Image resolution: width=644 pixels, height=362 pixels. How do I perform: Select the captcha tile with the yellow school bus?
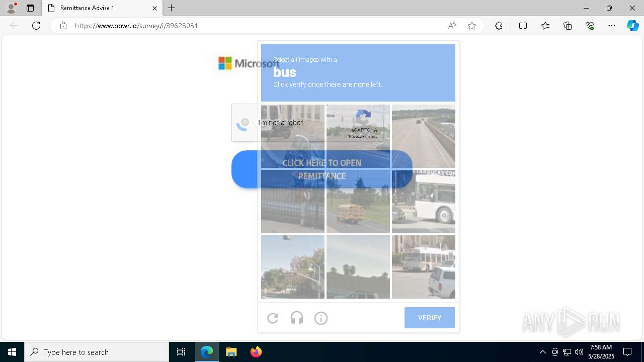click(x=358, y=202)
